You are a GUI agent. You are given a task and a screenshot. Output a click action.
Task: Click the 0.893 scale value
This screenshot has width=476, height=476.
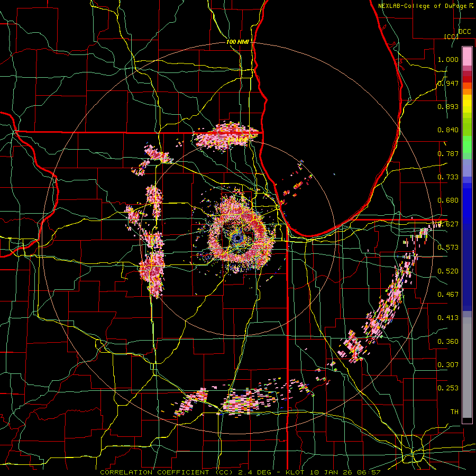pyautogui.click(x=448, y=106)
